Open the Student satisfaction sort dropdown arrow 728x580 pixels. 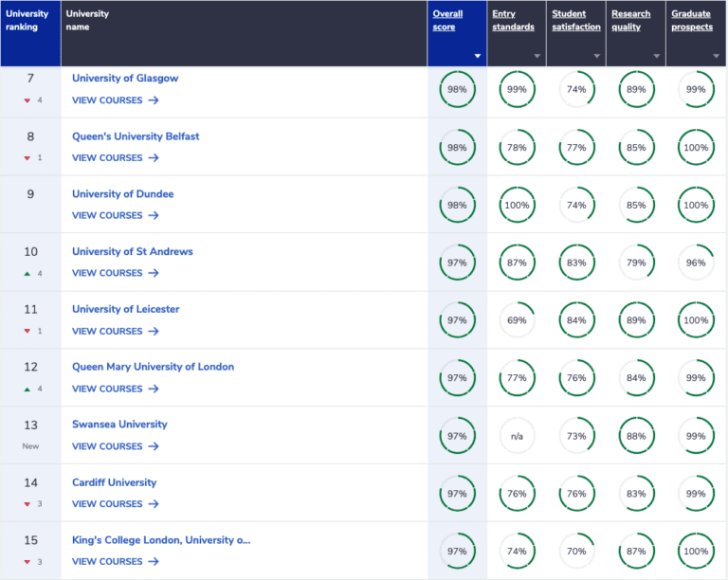click(x=597, y=56)
